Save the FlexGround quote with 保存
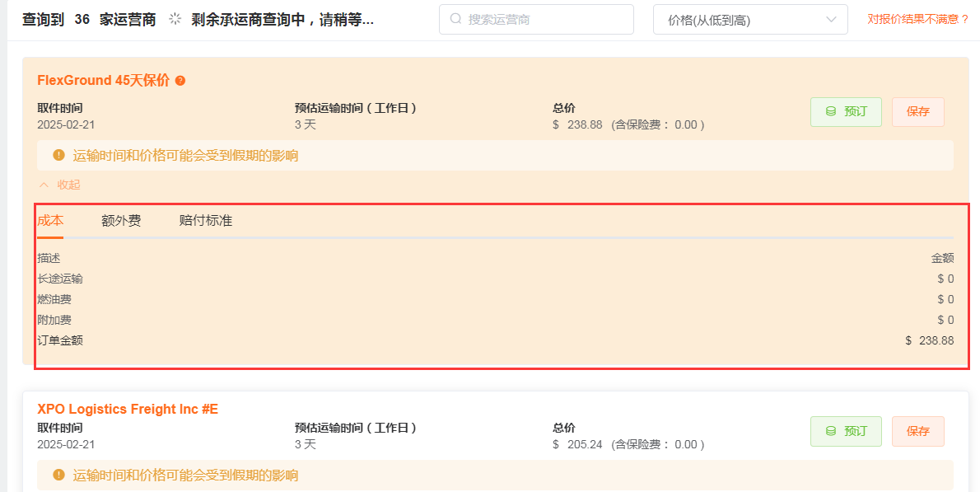This screenshot has width=980, height=492. pos(917,111)
